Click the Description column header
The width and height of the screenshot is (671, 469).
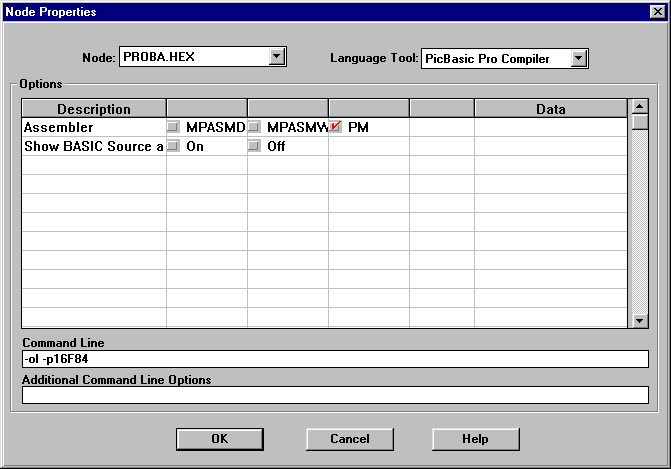[94, 109]
